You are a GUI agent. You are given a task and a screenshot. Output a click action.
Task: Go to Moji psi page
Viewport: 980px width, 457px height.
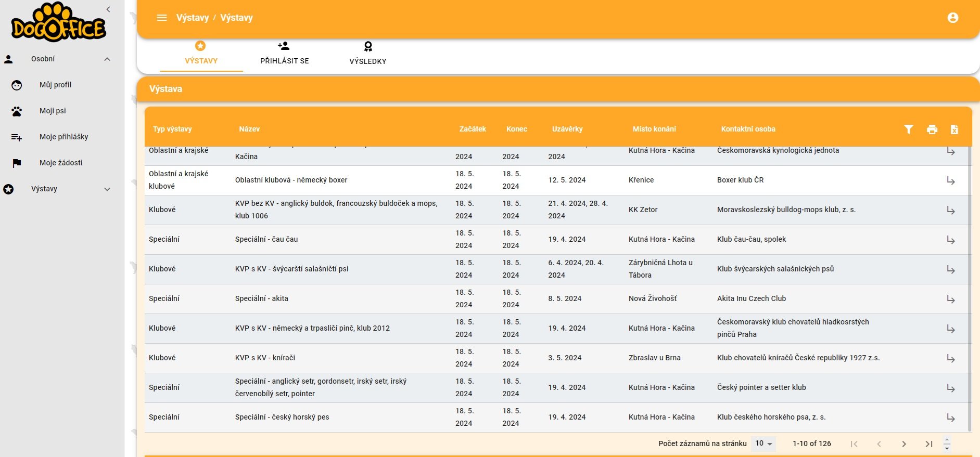pyautogui.click(x=53, y=111)
